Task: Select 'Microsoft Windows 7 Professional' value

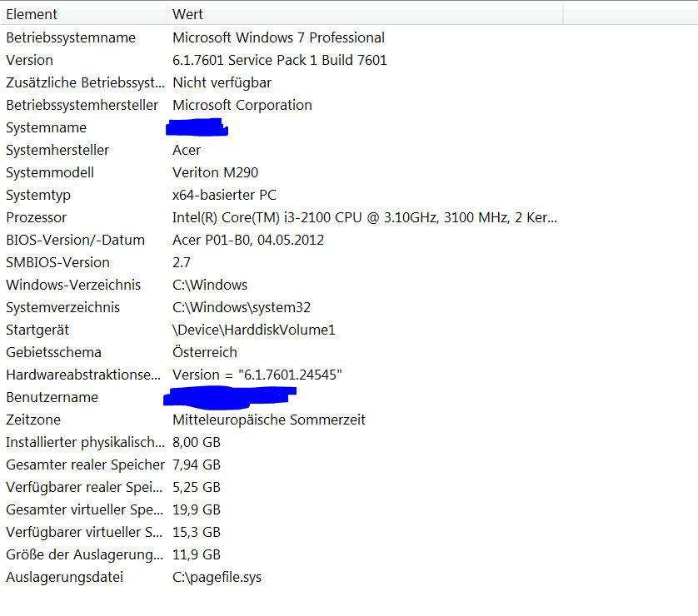Action: [x=278, y=37]
